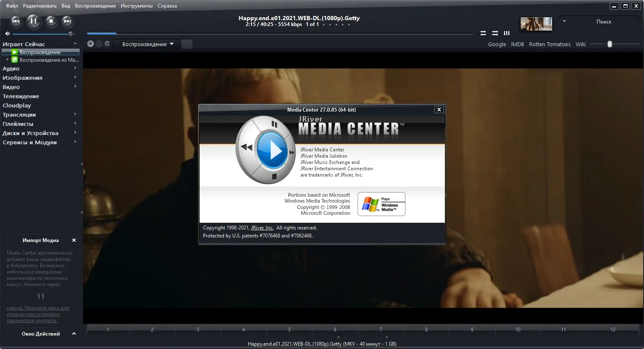Open the Файл menu
This screenshot has height=349, width=644.
coord(12,6)
